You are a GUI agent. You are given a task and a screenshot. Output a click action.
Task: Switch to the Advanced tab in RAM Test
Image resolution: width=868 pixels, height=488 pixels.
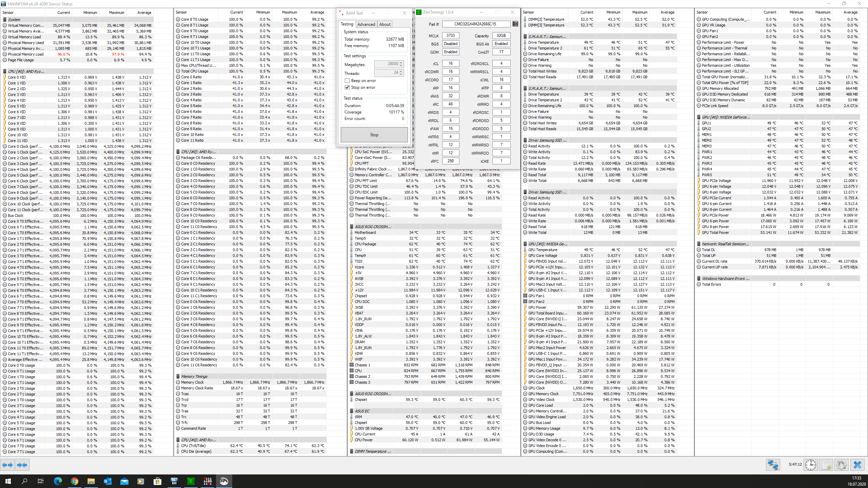pos(366,24)
